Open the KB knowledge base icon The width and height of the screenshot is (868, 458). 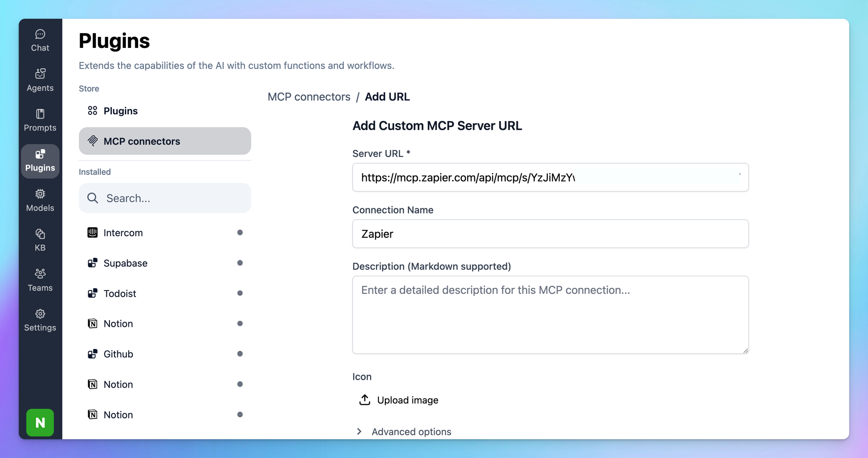[x=40, y=234]
